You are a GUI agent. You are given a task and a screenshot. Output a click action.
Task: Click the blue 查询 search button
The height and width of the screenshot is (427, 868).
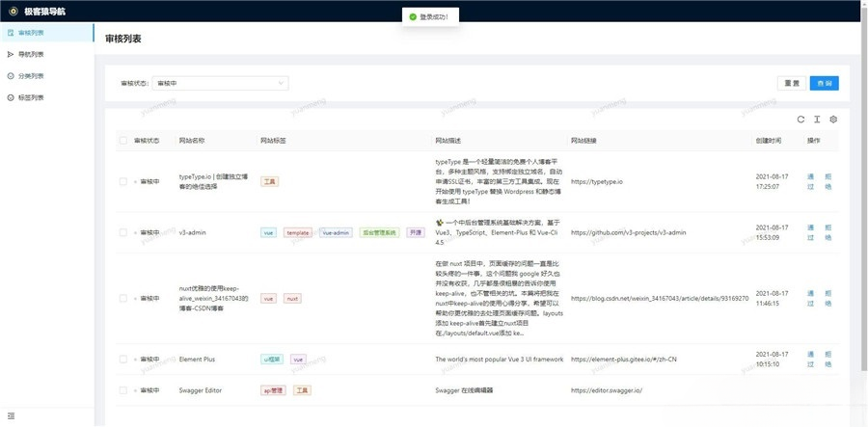824,84
